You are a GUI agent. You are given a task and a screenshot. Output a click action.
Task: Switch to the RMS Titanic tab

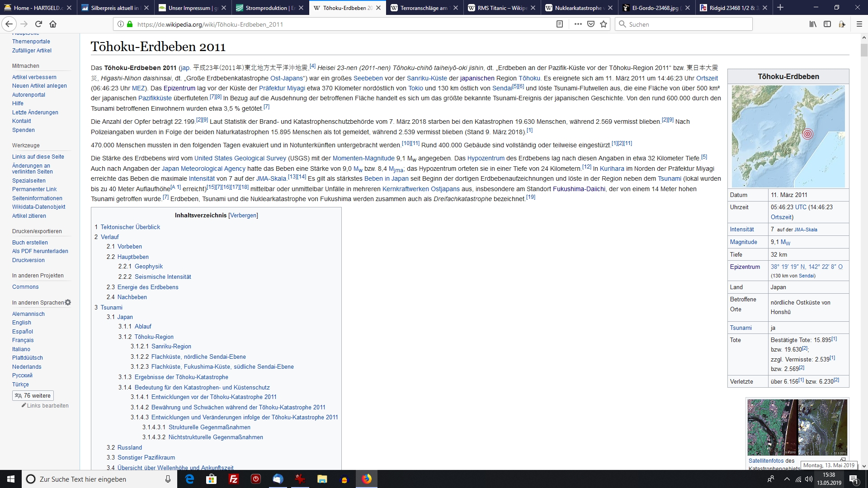click(x=497, y=8)
